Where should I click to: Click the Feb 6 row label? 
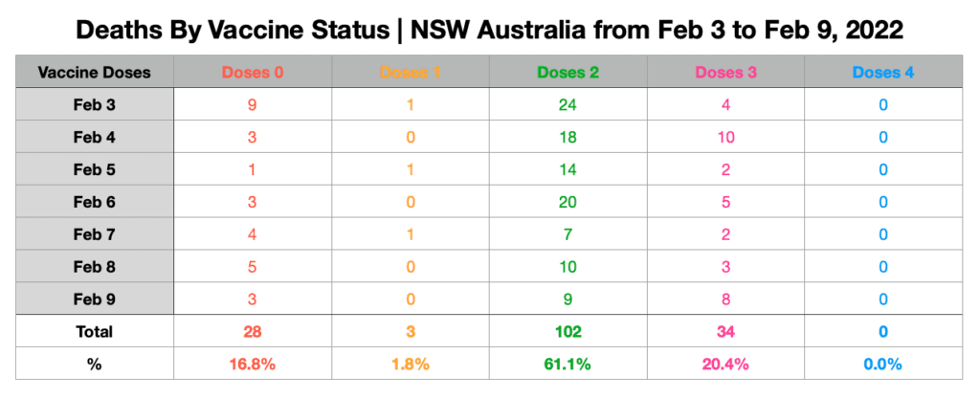[x=95, y=202]
